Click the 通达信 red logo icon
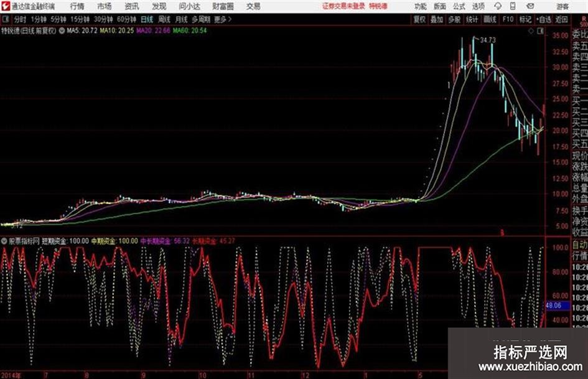This screenshot has width=588, height=379. pyautogui.click(x=5, y=6)
